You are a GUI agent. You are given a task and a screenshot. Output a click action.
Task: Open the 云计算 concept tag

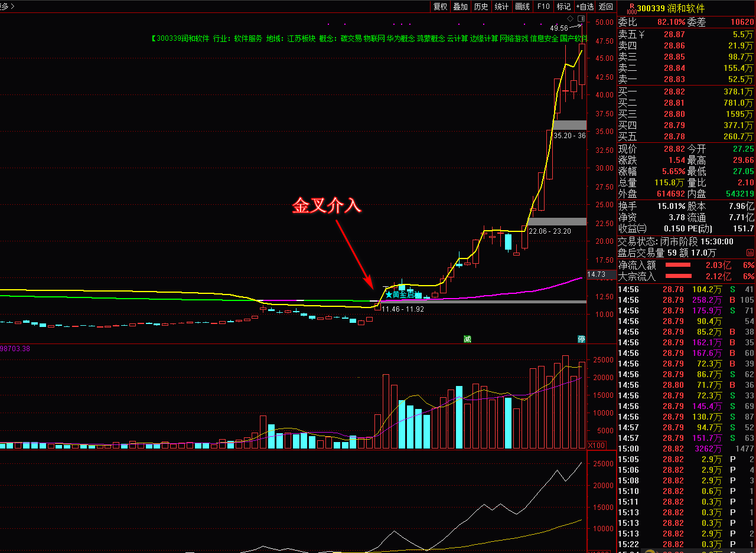457,38
